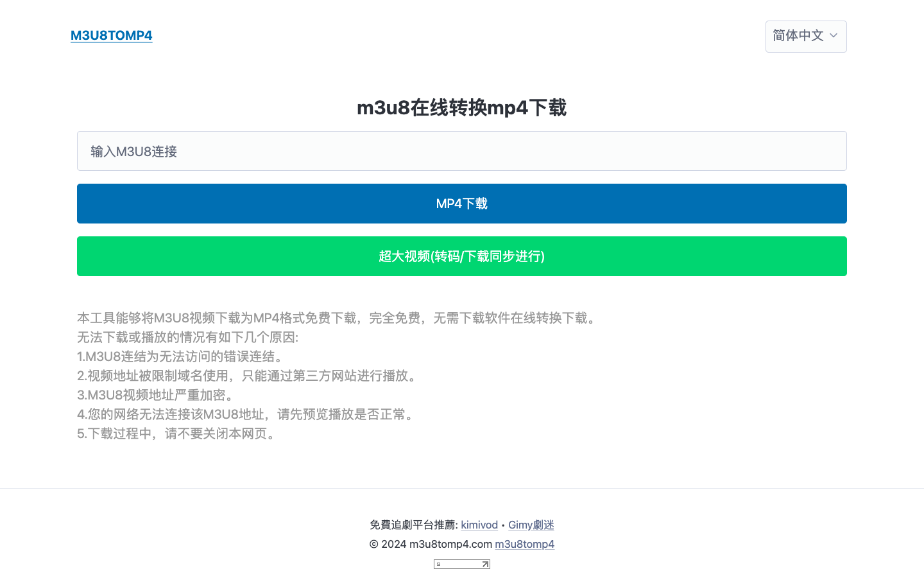Click reason 1 about 错误连结

pyautogui.click(x=182, y=356)
